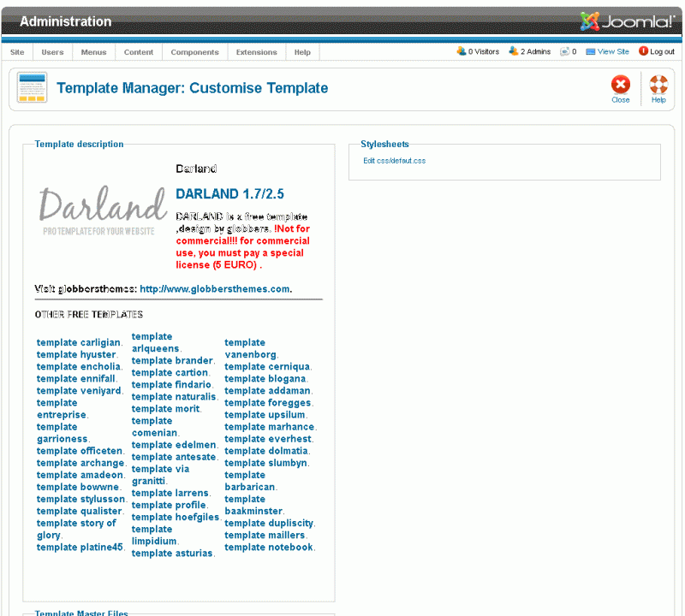Viewport: 685px width, 616px height.
Task: Open the DARLAND 1.7/2.5 heading link
Action: point(229,194)
